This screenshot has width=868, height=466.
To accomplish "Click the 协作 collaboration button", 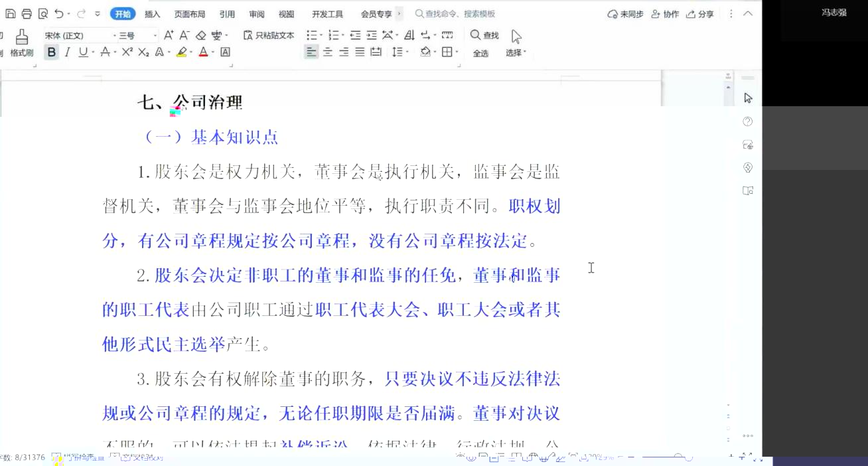I will [666, 14].
